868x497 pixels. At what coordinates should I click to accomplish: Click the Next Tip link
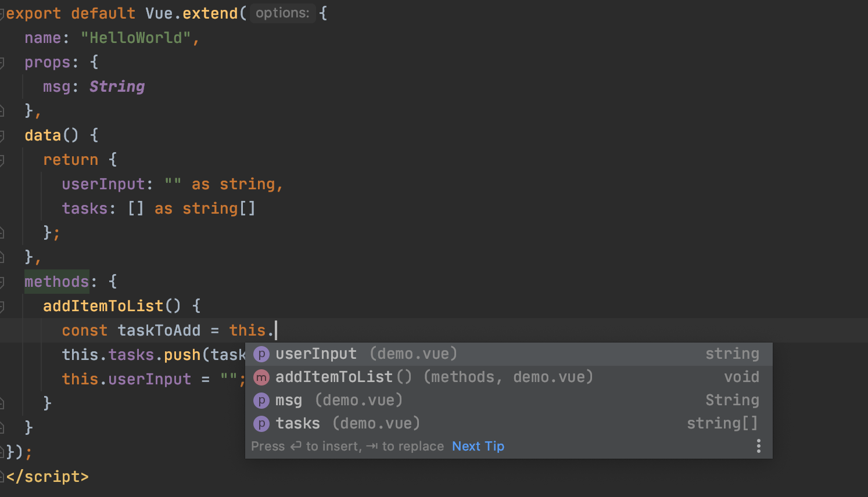tap(478, 446)
